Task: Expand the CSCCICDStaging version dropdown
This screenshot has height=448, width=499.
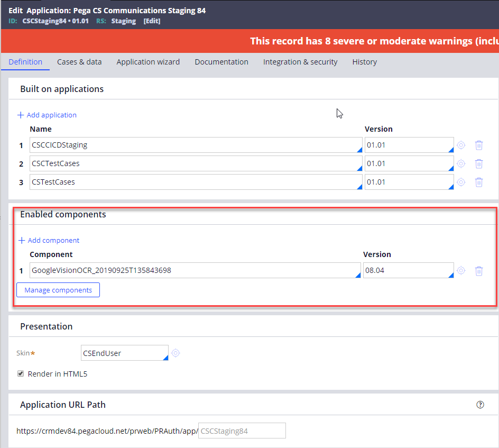Action: point(451,149)
